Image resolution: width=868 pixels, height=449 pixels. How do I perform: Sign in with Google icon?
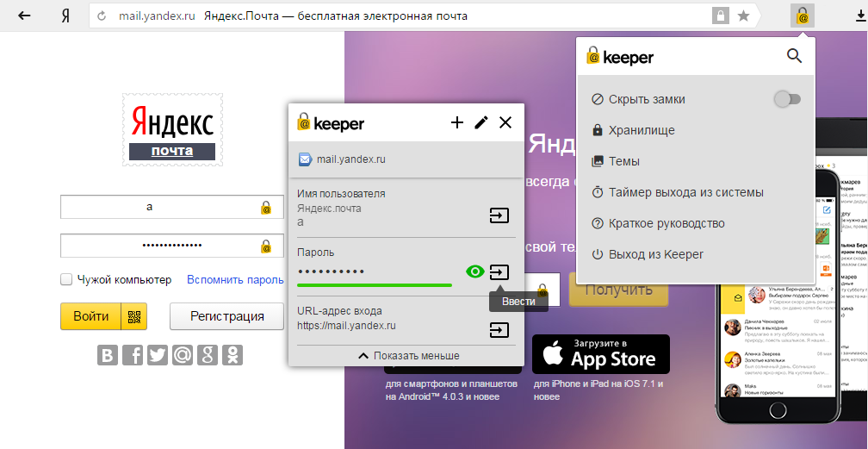[x=207, y=355]
